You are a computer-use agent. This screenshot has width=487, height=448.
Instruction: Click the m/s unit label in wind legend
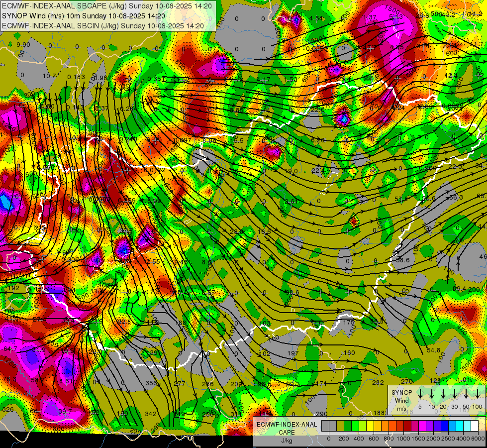click(x=401, y=409)
